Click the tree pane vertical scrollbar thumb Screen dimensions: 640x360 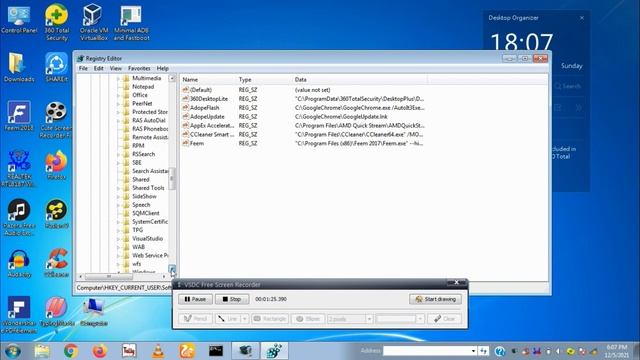click(x=172, y=178)
